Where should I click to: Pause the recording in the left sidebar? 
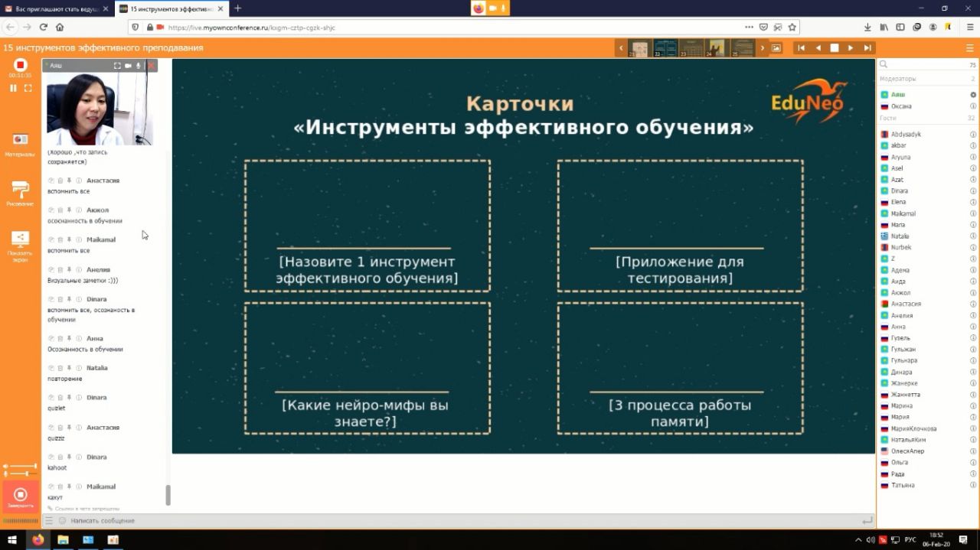tap(13, 88)
